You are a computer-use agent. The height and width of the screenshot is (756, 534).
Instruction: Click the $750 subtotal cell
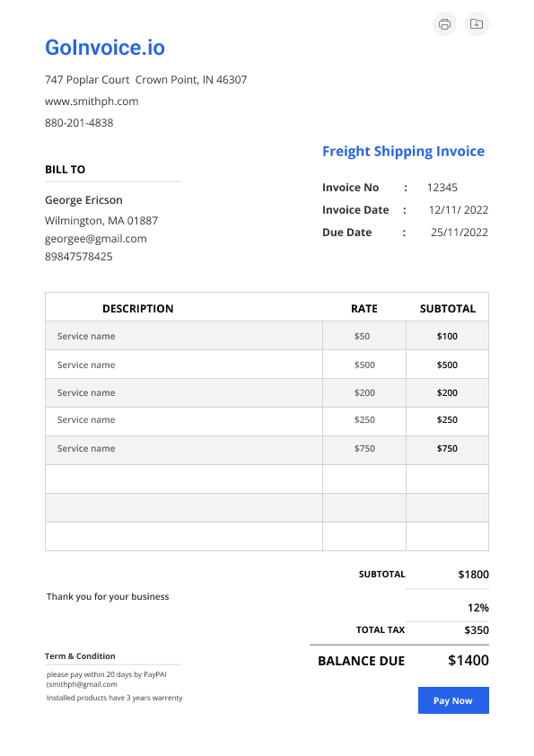coord(447,448)
